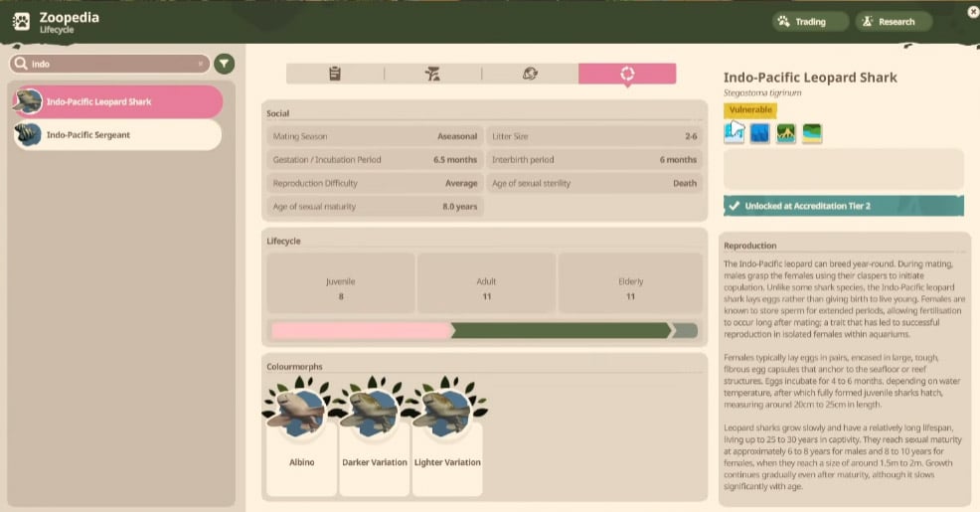
Task: Open the green filter funnel button
Action: tap(225, 64)
